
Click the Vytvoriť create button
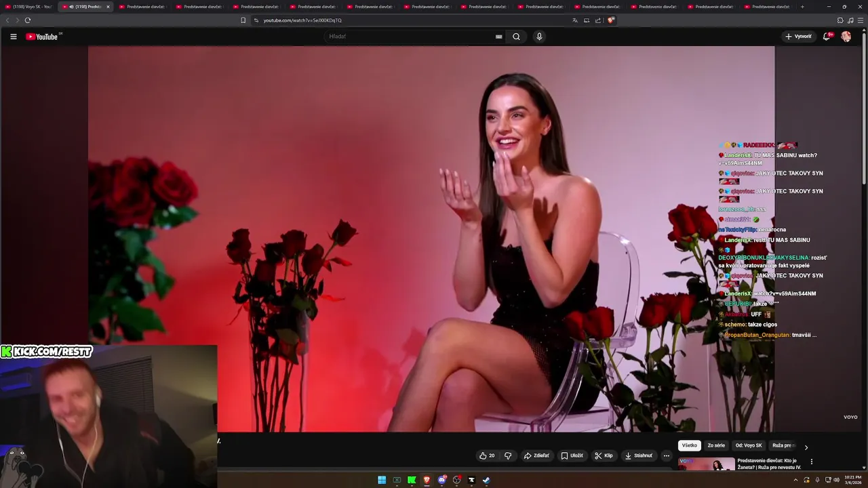[798, 37]
